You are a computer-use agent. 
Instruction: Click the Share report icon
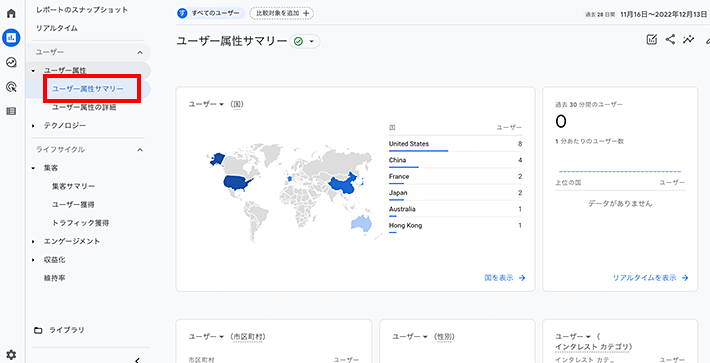670,39
